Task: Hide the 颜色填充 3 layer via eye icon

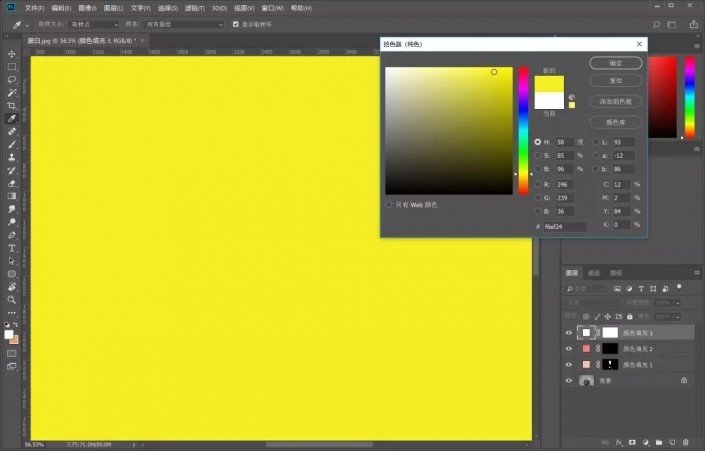Action: (x=569, y=332)
